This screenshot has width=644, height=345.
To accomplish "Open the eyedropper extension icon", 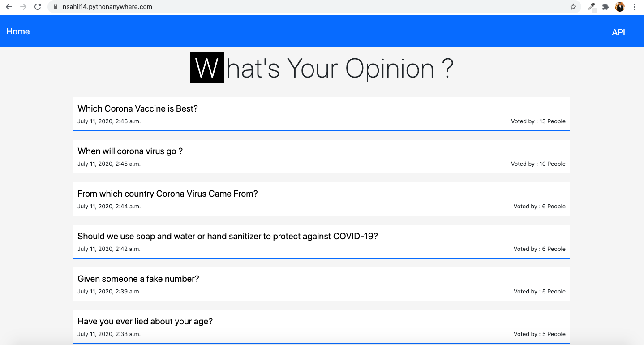I will click(x=592, y=7).
